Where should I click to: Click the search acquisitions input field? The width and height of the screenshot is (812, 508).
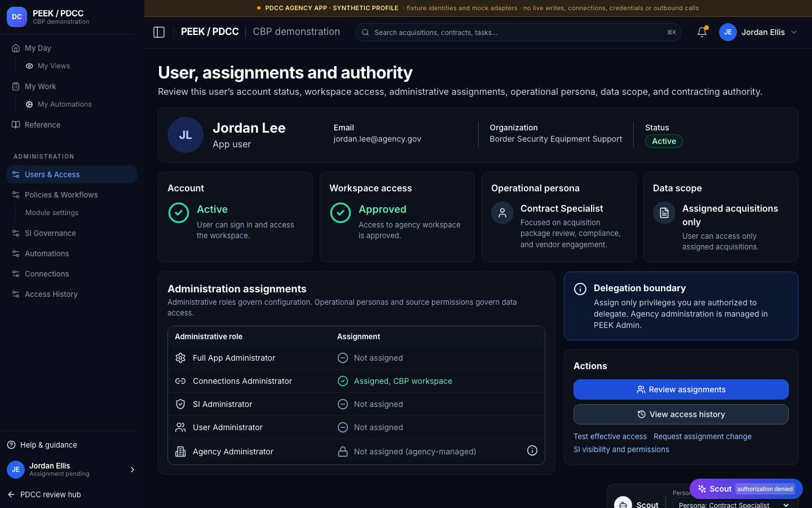[x=518, y=32]
